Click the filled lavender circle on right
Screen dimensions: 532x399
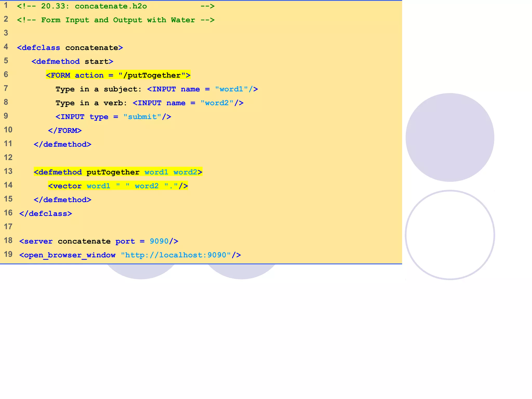click(450, 137)
